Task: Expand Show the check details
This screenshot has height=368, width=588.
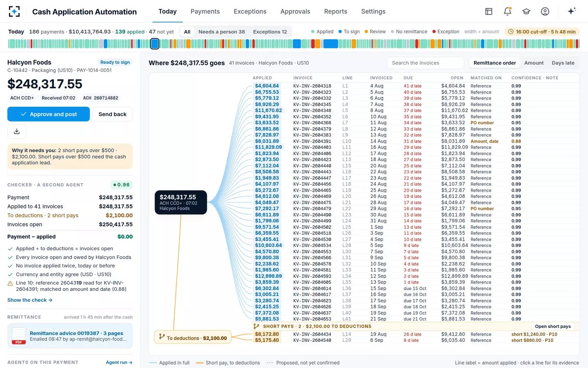Action: tap(30, 300)
